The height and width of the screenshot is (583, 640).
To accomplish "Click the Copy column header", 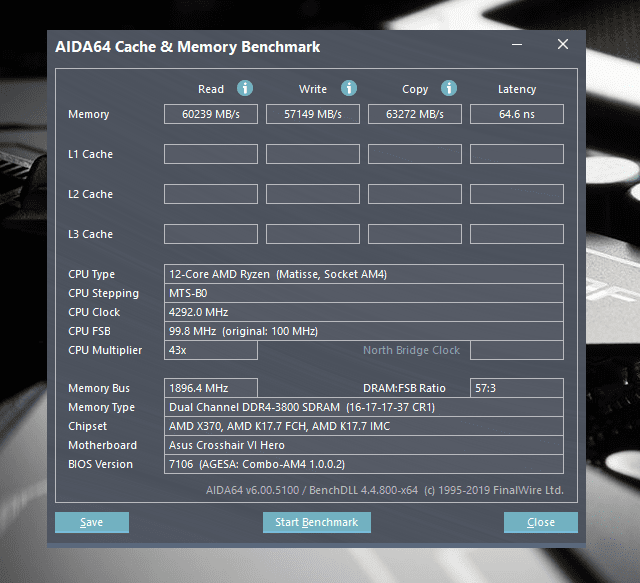I will click(415, 89).
